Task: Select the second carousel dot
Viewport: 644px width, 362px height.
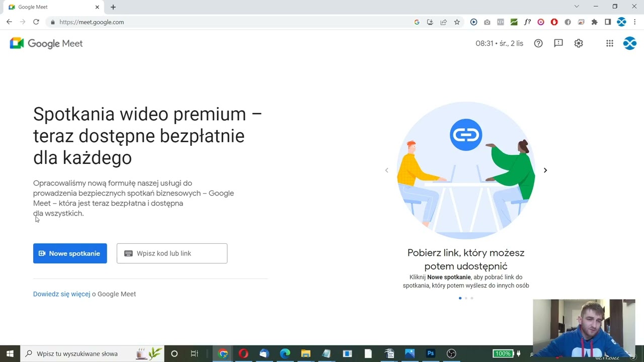Action: click(x=466, y=298)
